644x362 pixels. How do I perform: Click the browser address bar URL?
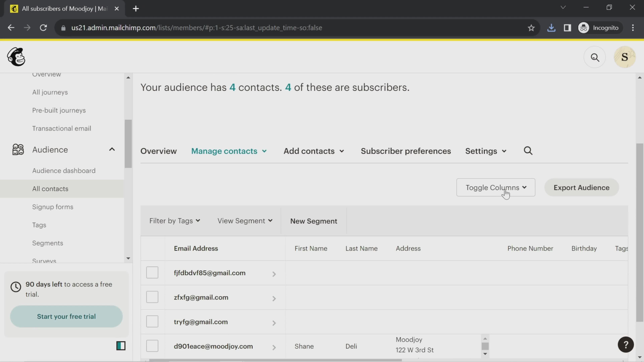pos(197,28)
